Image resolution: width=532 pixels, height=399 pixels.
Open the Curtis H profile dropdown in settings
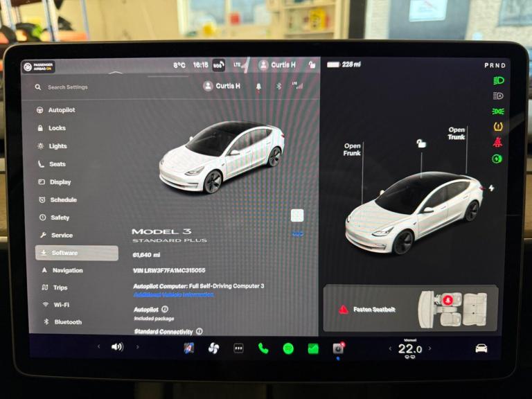(x=222, y=86)
